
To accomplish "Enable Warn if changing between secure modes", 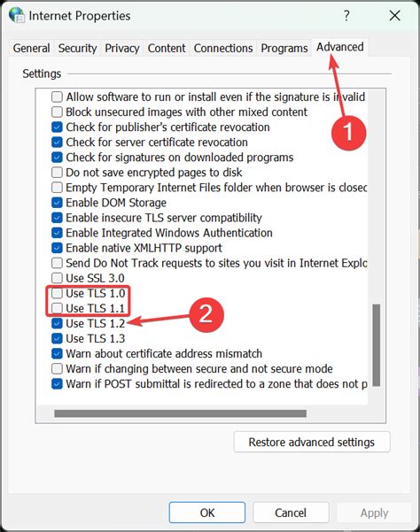I will click(x=57, y=368).
